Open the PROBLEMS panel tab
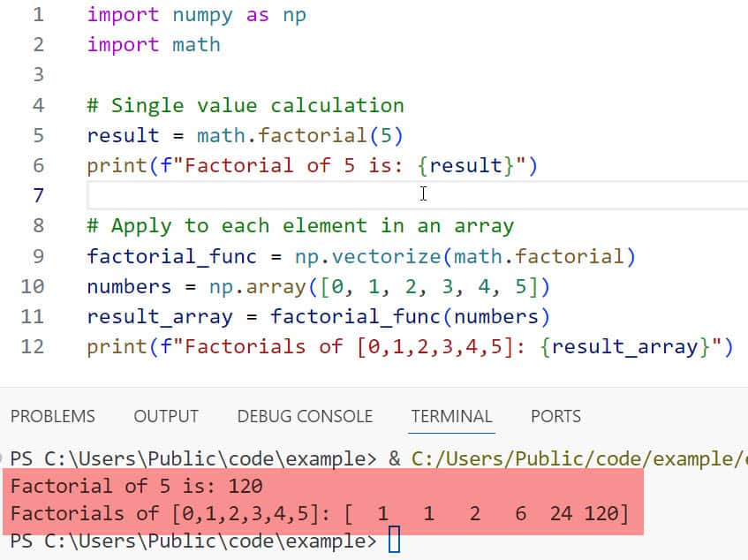Viewport: 748px width, 560px height. point(52,416)
